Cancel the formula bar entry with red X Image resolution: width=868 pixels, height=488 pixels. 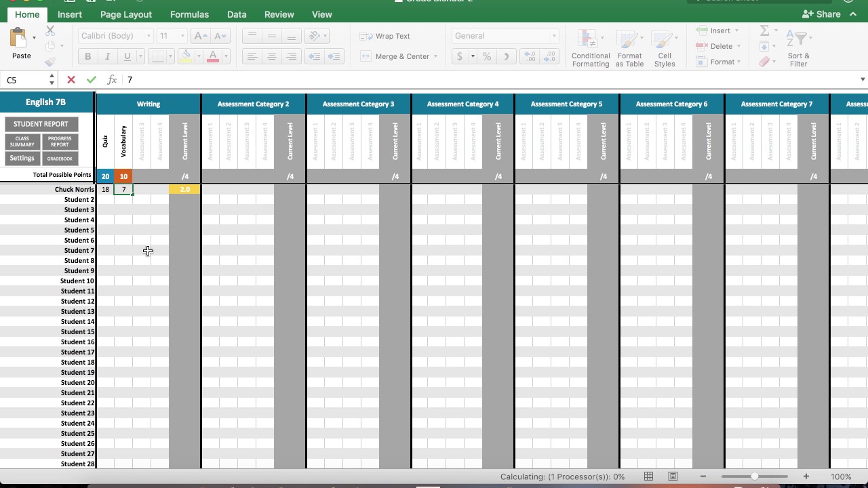tap(71, 80)
